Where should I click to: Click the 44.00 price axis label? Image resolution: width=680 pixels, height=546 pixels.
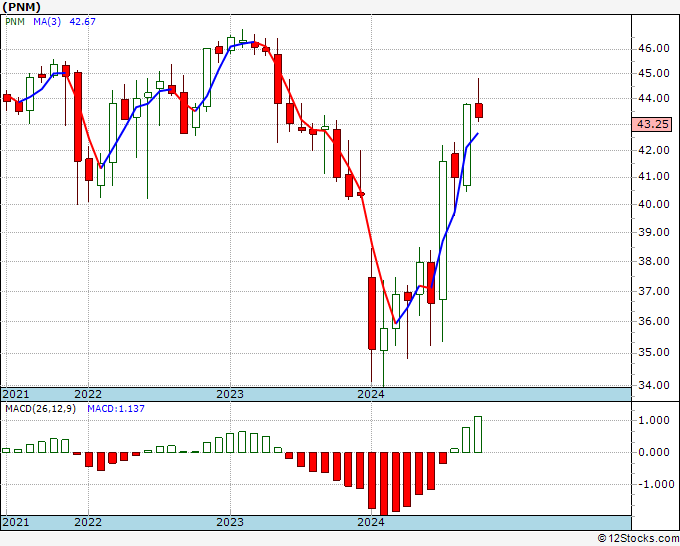pyautogui.click(x=654, y=98)
